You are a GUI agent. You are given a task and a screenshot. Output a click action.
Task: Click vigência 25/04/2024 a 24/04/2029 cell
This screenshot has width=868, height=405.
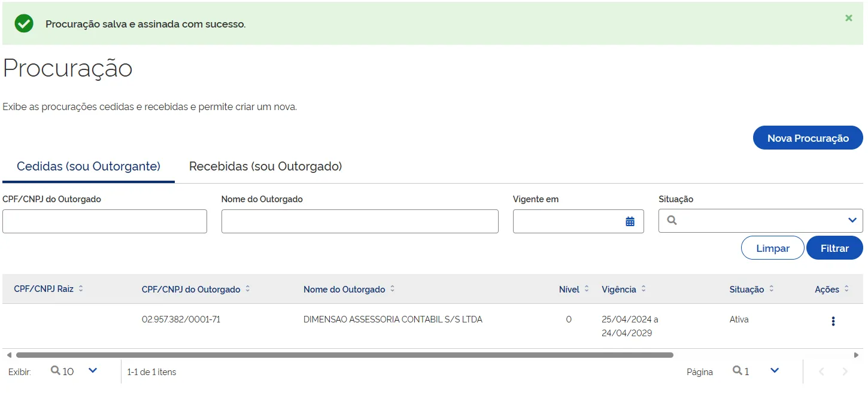630,326
